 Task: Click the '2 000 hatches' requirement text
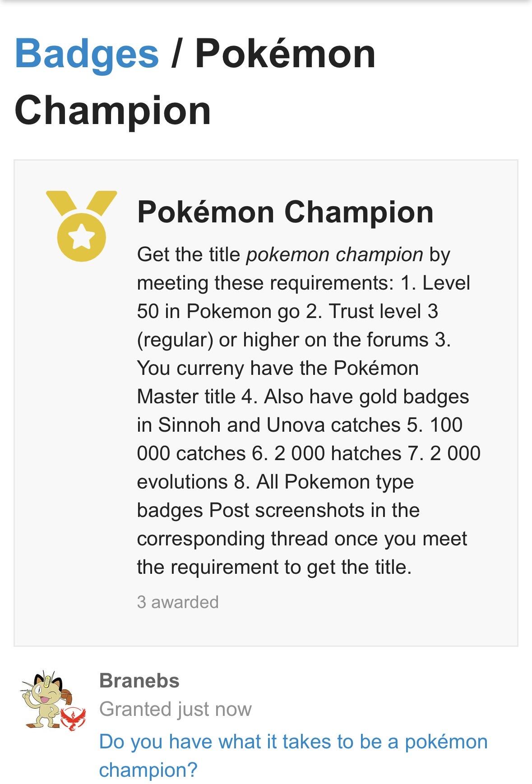(x=338, y=453)
